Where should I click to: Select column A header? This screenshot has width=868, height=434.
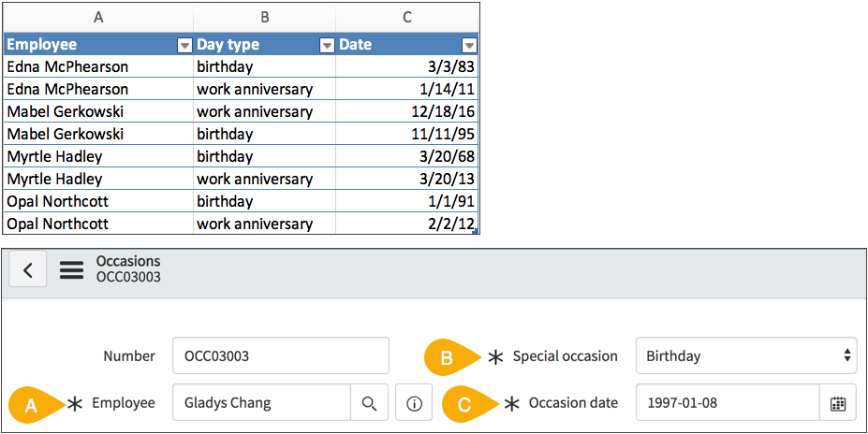[98, 18]
